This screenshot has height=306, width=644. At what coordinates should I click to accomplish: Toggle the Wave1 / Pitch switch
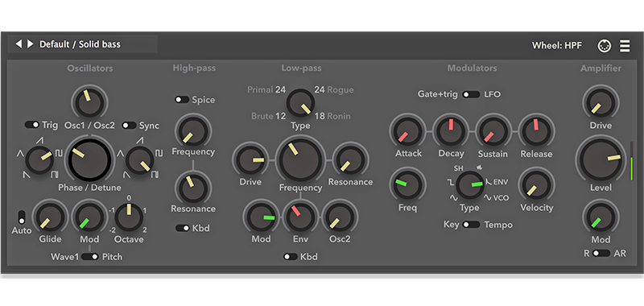click(x=90, y=257)
